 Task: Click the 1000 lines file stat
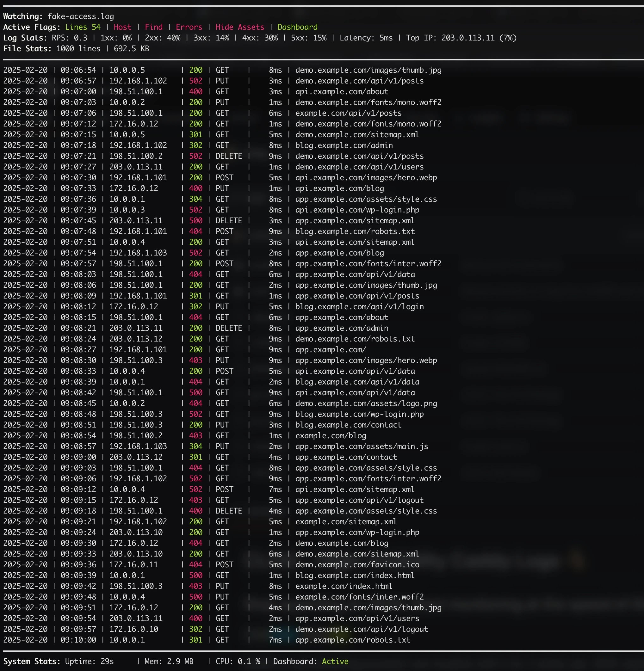(78, 49)
